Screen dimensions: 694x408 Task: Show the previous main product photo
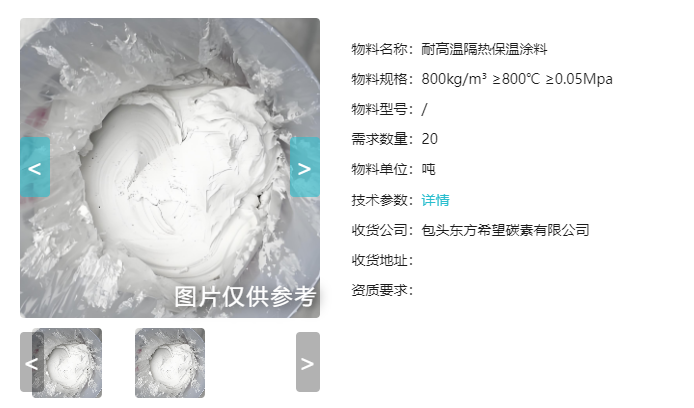[35, 167]
